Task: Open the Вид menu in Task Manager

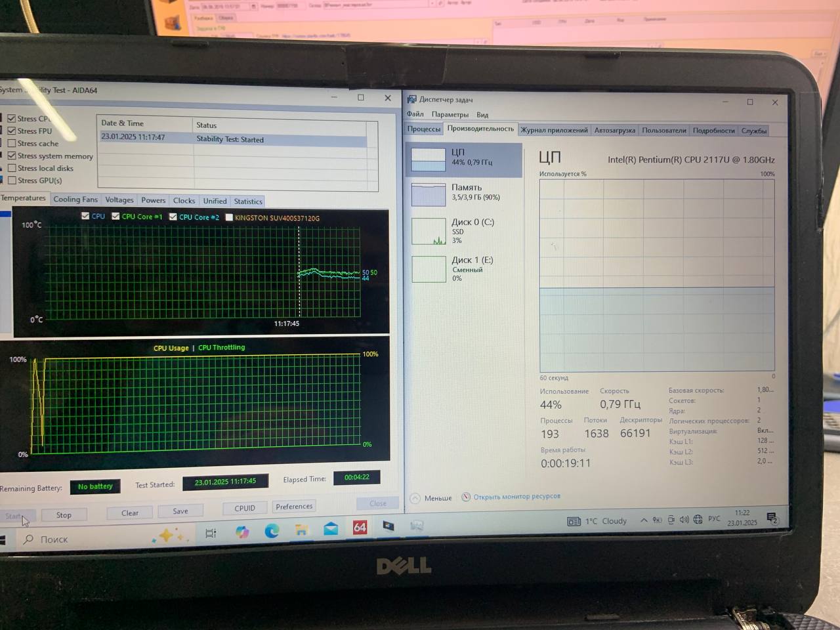Action: pyautogui.click(x=482, y=115)
